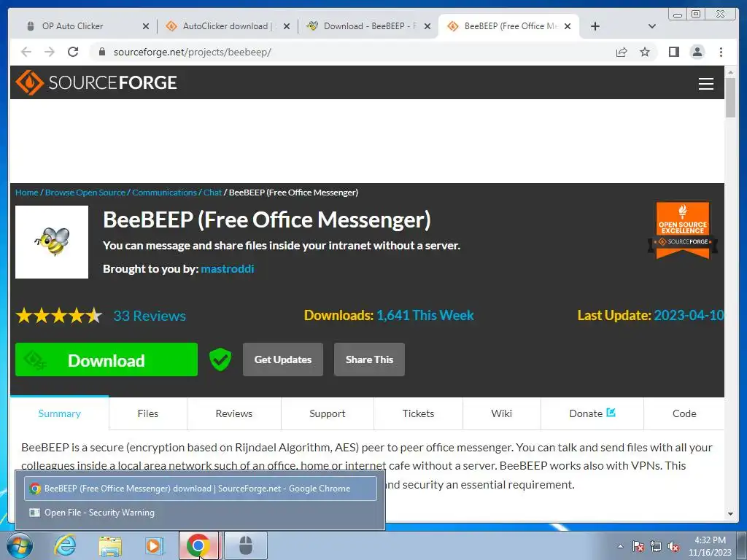The image size is (747, 560).
Task: Open Chrome three-dot menu
Action: point(721,52)
